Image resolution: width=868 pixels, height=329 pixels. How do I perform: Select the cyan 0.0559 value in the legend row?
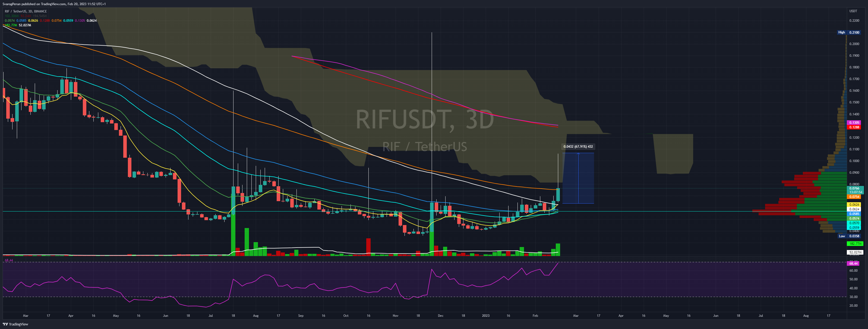(68, 21)
